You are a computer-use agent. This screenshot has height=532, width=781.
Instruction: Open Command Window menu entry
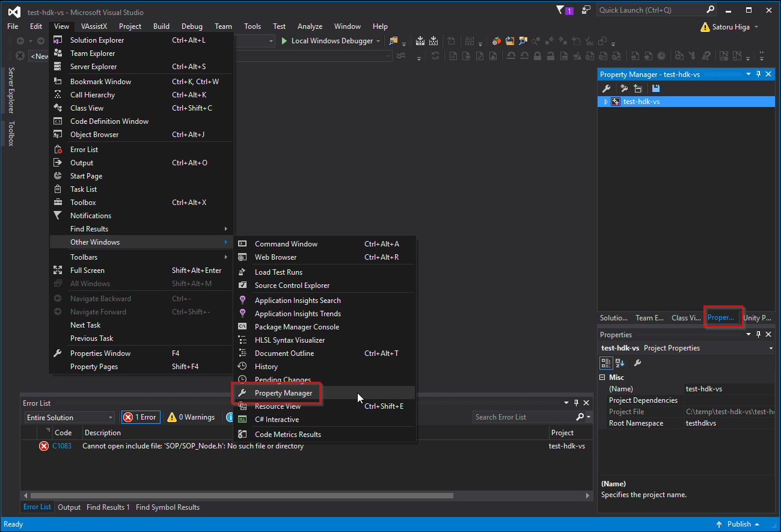click(x=325, y=244)
